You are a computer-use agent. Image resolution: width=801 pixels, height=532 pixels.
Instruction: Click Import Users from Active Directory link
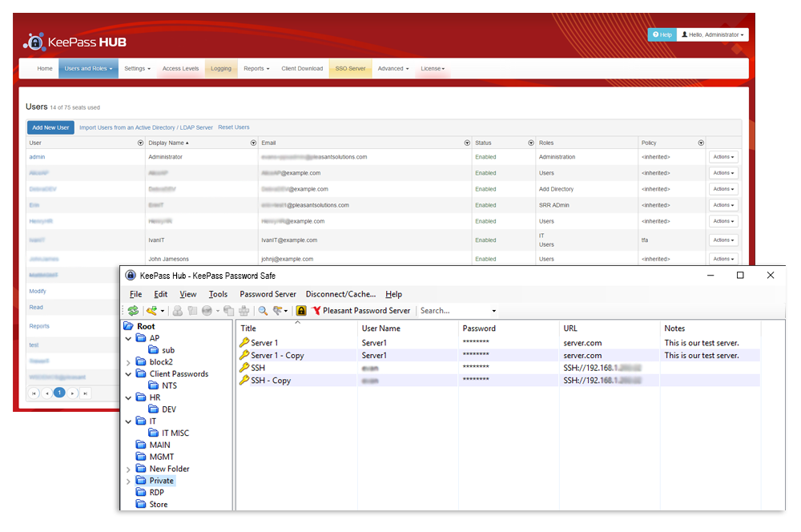click(x=146, y=127)
